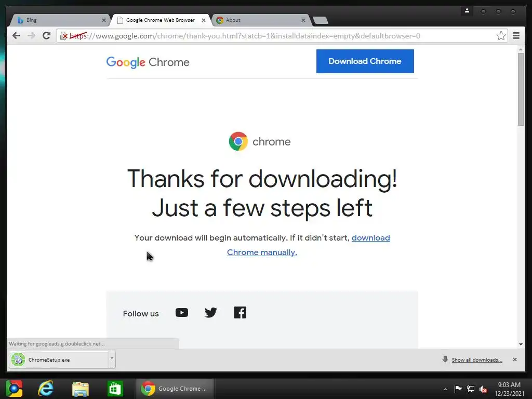
Task: Click the page vertical scrollbar thumb
Action: tap(521, 89)
